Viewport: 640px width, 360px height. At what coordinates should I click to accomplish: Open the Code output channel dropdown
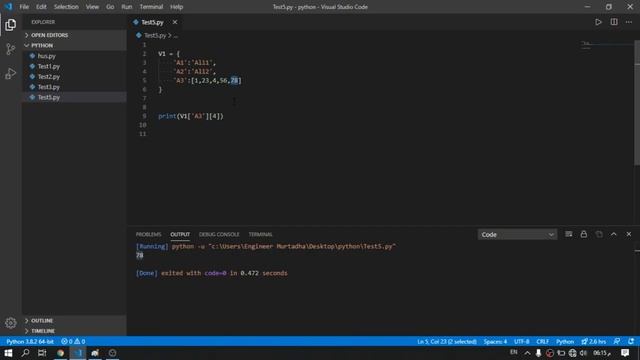tap(517, 235)
